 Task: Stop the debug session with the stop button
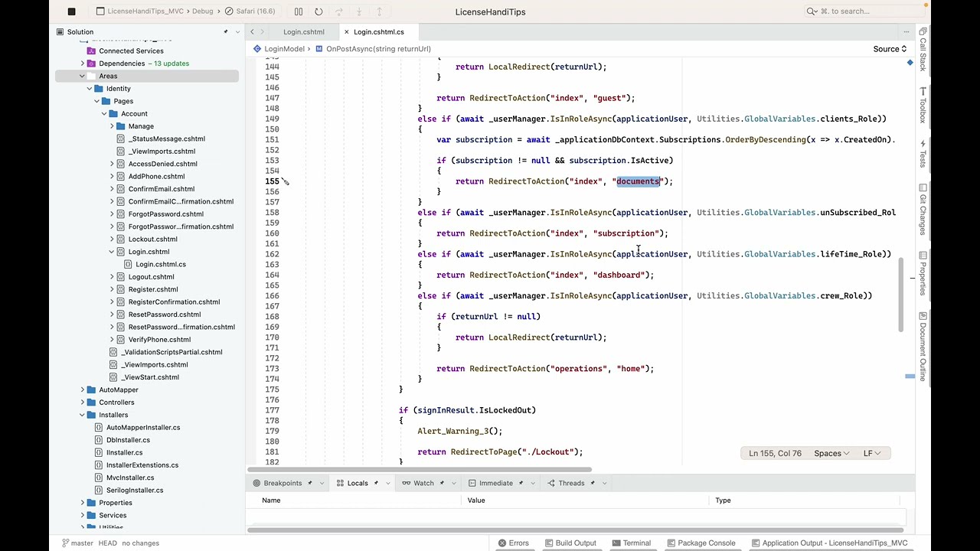(71, 11)
